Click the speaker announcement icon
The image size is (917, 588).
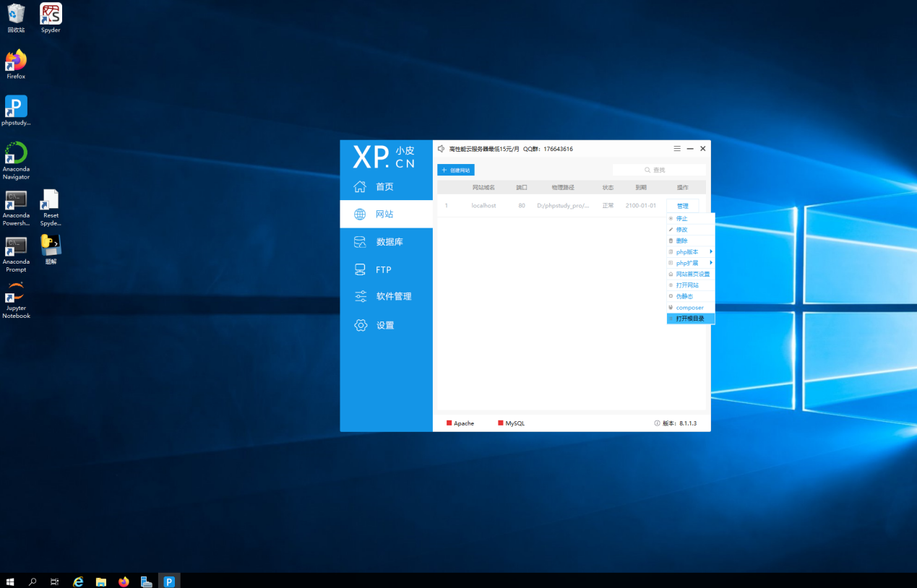(x=442, y=149)
